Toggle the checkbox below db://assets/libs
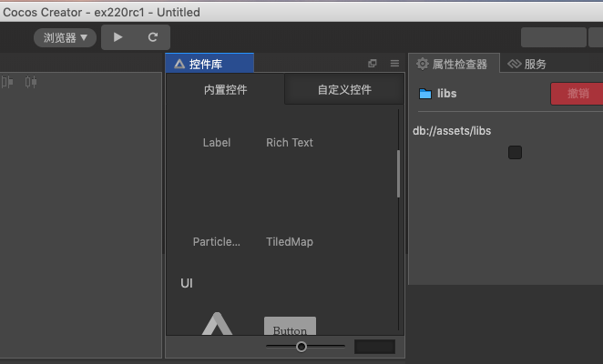 515,152
